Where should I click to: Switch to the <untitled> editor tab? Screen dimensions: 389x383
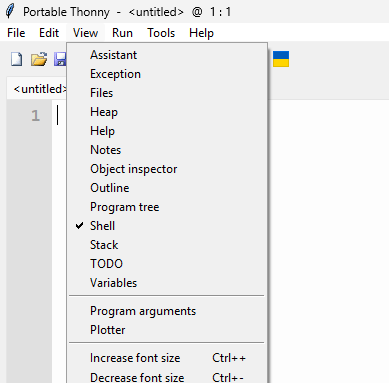[x=38, y=89]
